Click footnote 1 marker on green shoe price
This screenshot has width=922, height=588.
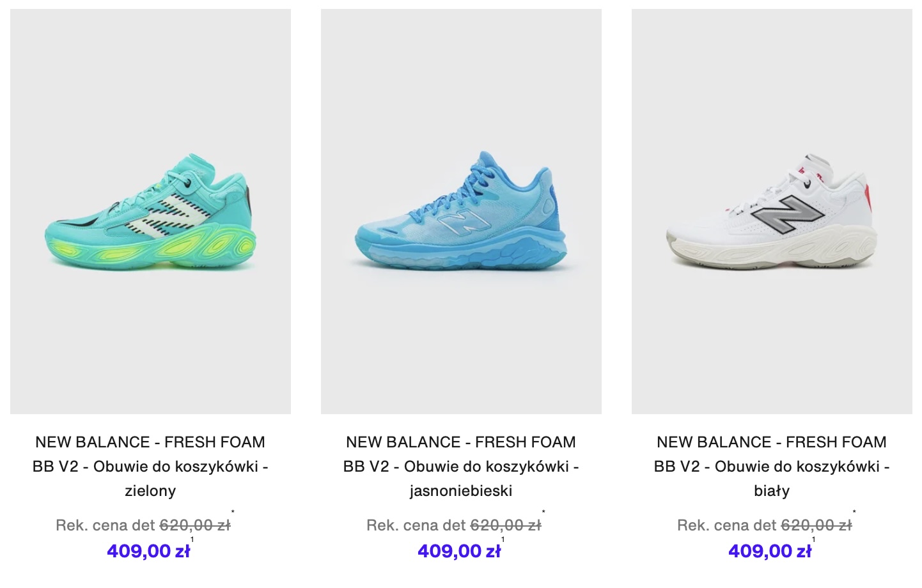click(x=192, y=540)
